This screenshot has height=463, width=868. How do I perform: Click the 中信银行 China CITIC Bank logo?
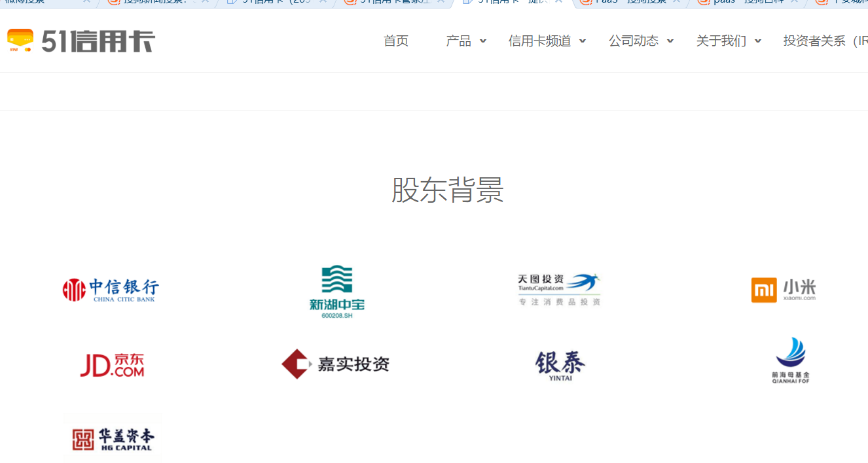point(111,290)
